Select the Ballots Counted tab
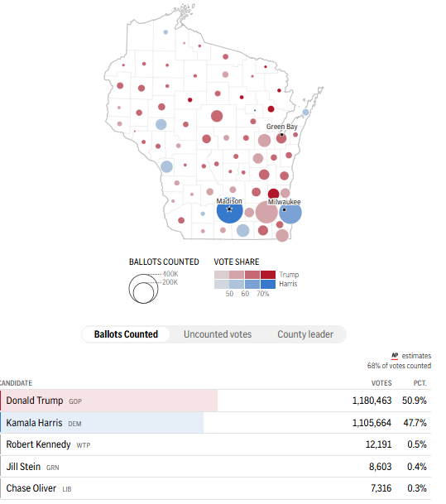 [126, 334]
